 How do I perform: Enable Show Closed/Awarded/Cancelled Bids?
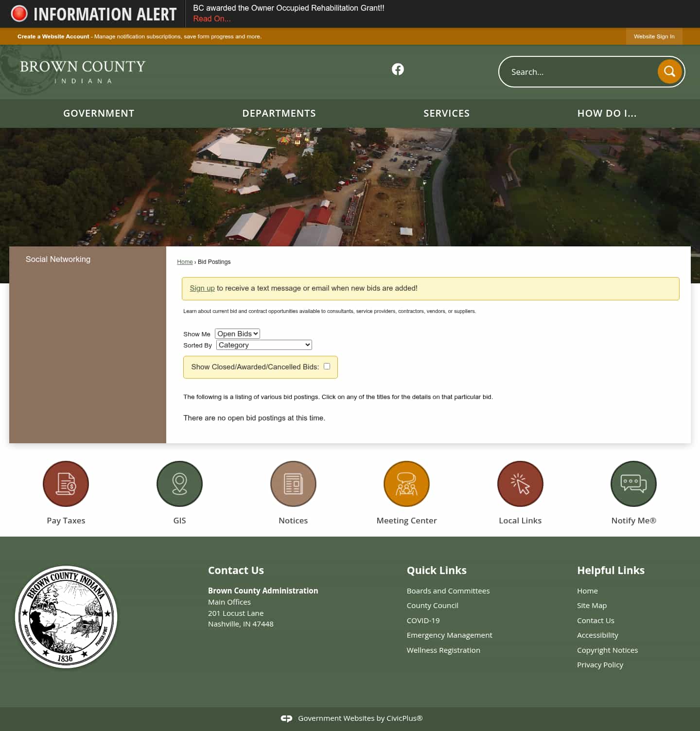pos(327,366)
